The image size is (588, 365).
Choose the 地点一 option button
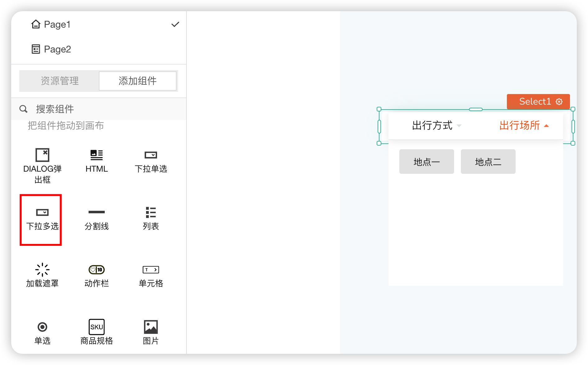[426, 162]
